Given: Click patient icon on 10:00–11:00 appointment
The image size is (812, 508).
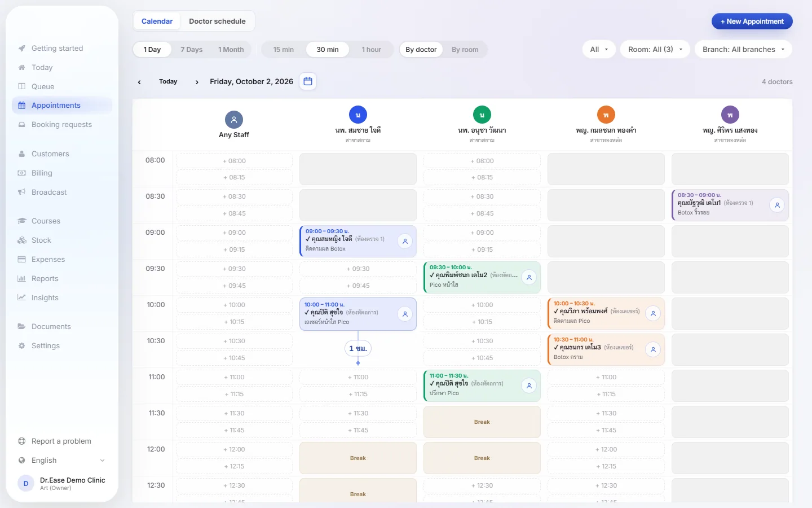Looking at the screenshot, I should point(405,314).
